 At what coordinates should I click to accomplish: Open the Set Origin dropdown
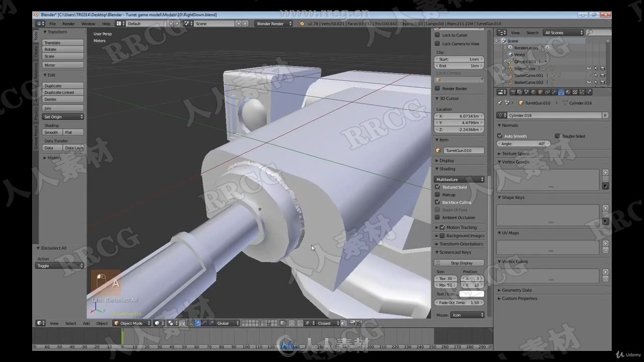point(63,117)
